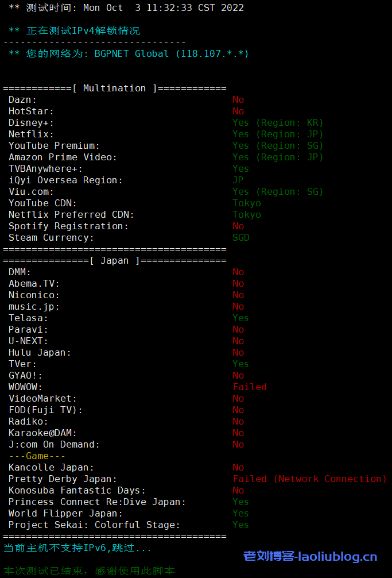This screenshot has width=392, height=578.
Task: Click the TVBAnywhere+ Yes result
Action: (x=240, y=168)
